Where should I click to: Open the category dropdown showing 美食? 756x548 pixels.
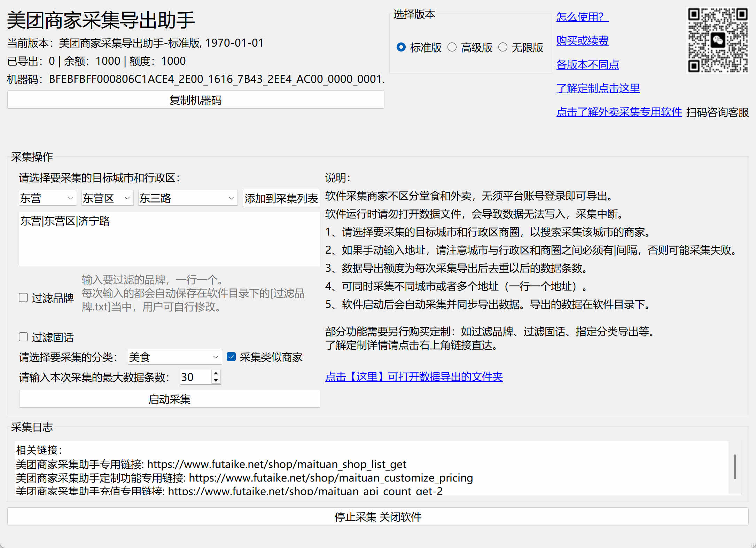pyautogui.click(x=174, y=357)
